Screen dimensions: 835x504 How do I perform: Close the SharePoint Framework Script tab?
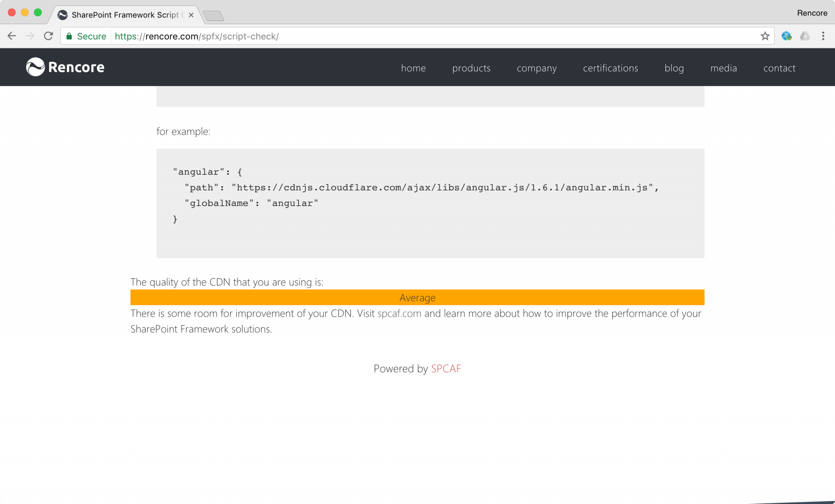pyautogui.click(x=191, y=15)
